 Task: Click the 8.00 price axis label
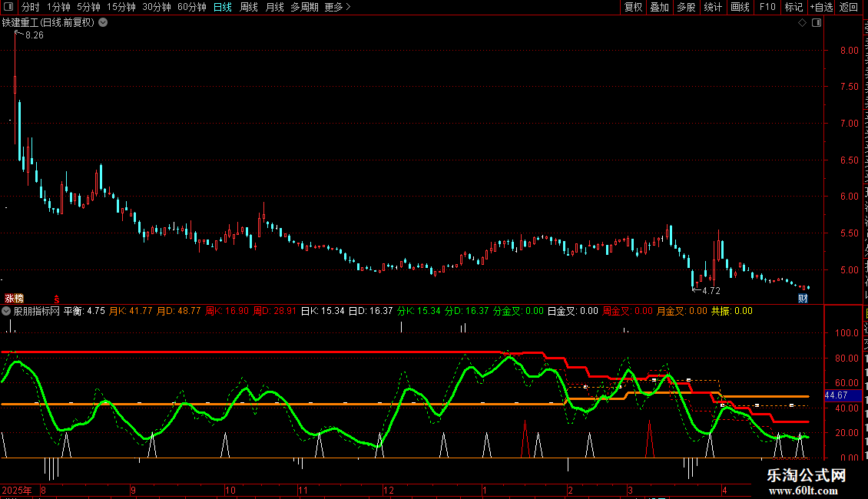849,51
